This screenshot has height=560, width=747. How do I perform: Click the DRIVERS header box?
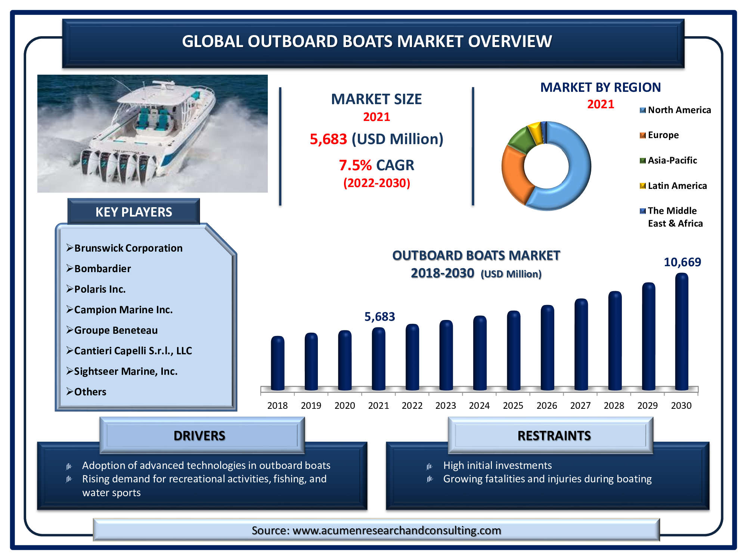202,435
